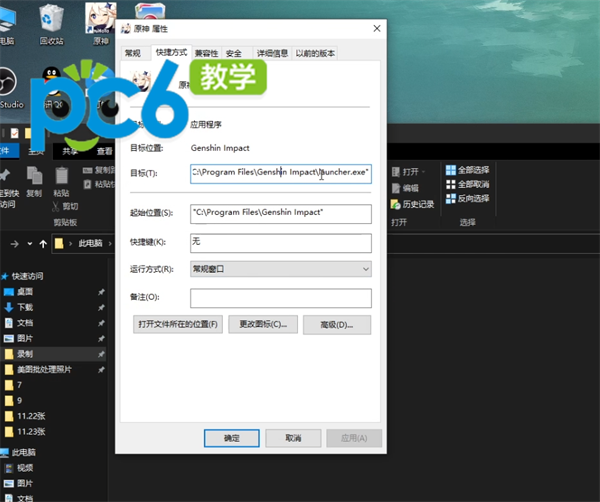Select 美图批处理照片 folder in sidebar
600x502 pixels.
coord(44,370)
